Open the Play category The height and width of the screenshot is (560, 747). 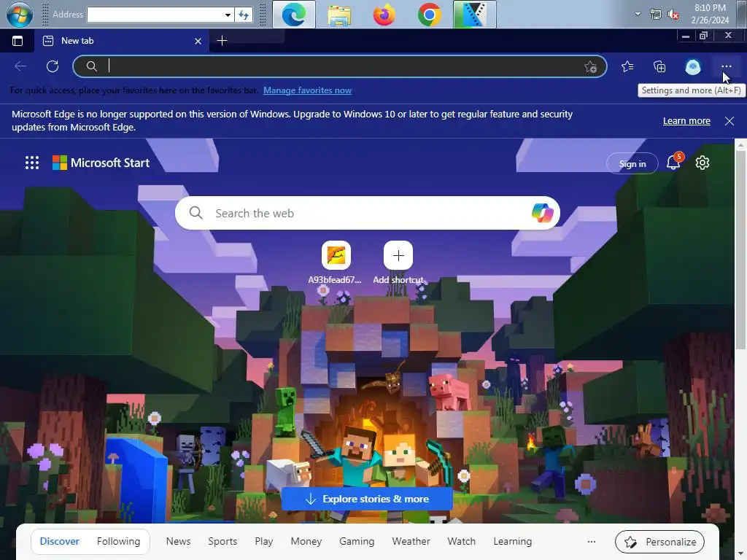(264, 542)
